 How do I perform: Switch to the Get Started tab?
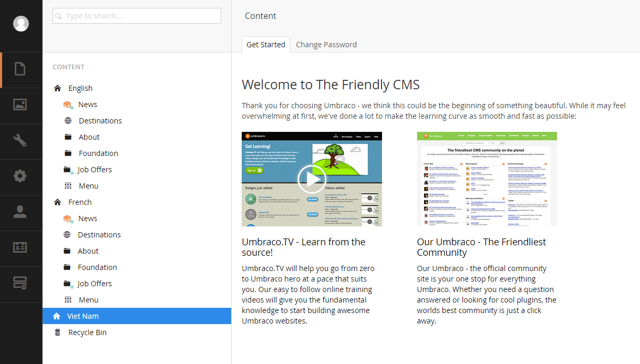pyautogui.click(x=266, y=45)
